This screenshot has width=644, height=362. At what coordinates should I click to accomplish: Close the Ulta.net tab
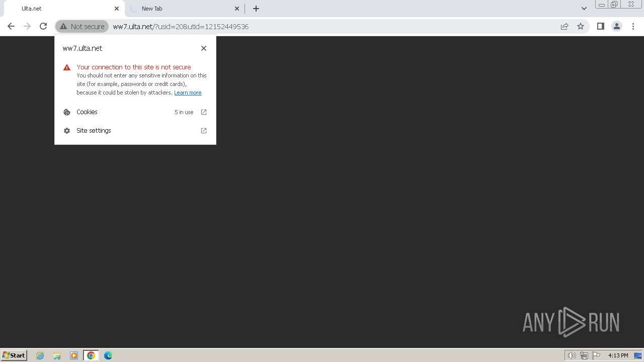tap(117, 9)
